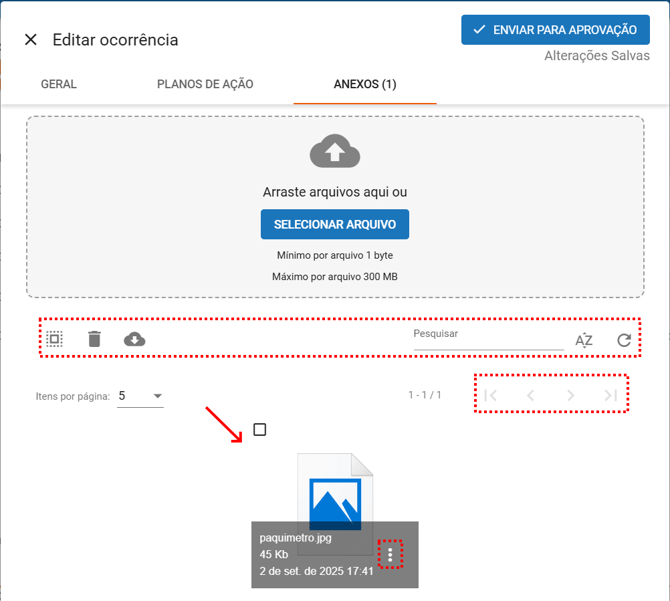Click the select all attachments icon
The width and height of the screenshot is (670, 601).
point(55,340)
